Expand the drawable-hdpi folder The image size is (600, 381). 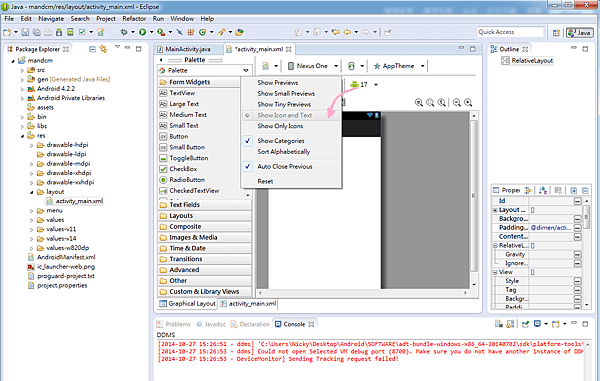(32, 145)
